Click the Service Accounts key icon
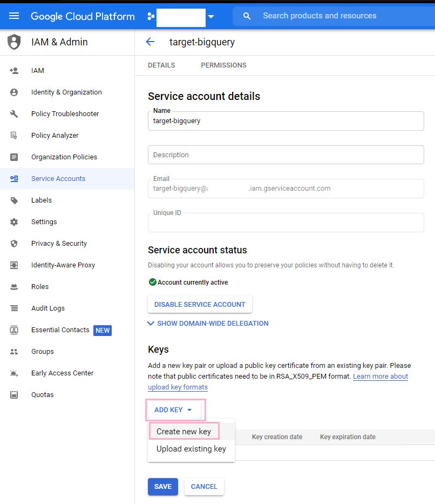 coord(14,178)
